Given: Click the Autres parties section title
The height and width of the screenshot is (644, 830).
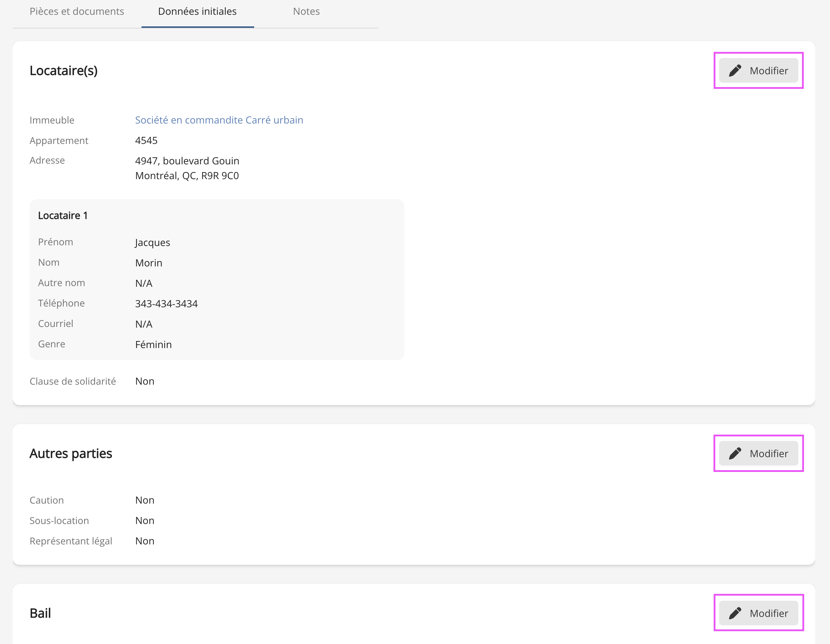Looking at the screenshot, I should coord(71,453).
